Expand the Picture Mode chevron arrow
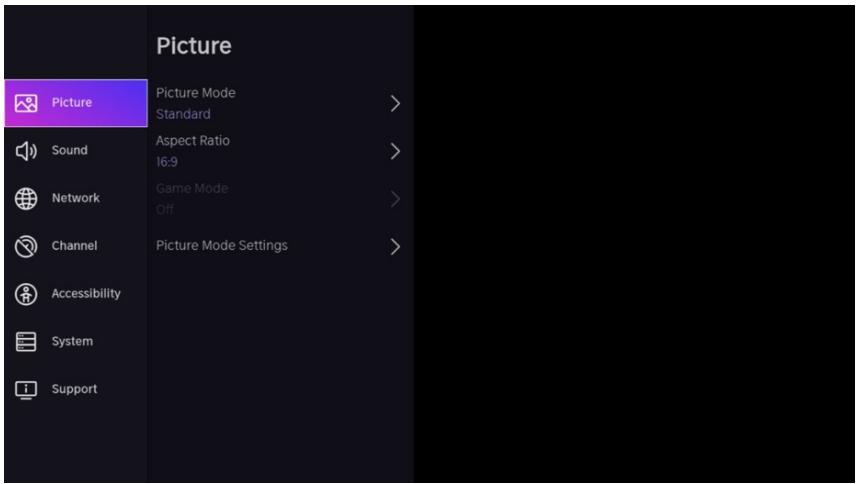 coord(395,103)
